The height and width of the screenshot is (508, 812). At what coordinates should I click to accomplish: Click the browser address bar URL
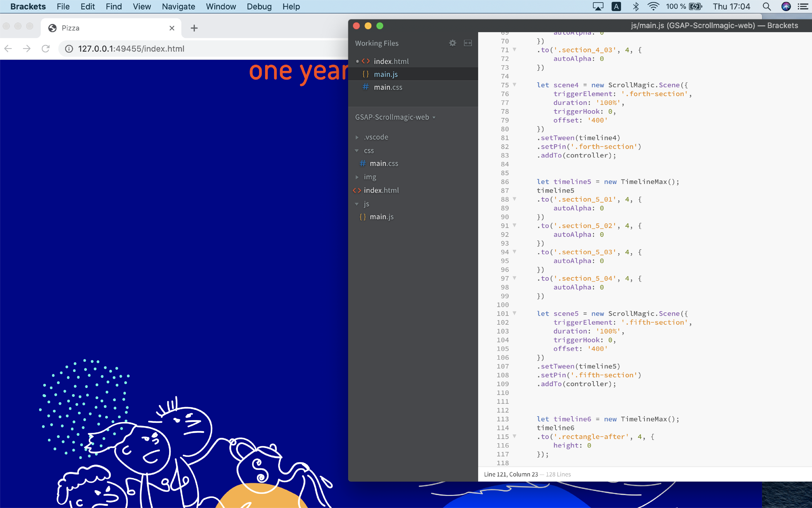coord(131,49)
